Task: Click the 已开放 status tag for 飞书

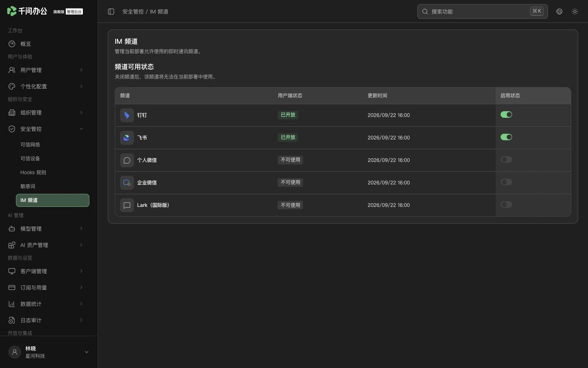Action: pyautogui.click(x=288, y=137)
